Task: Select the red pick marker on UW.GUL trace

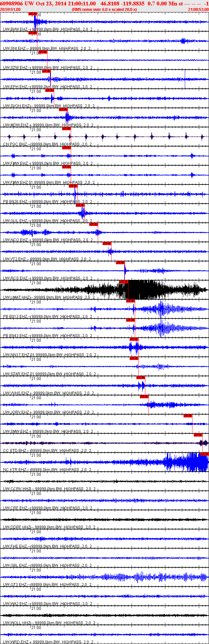Action: coord(80,205)
